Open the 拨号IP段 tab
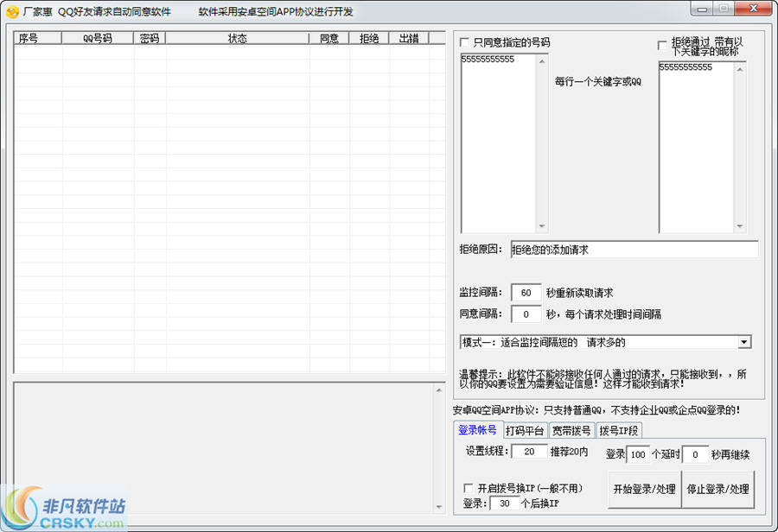Screen dimensions: 778x532 tap(619, 431)
